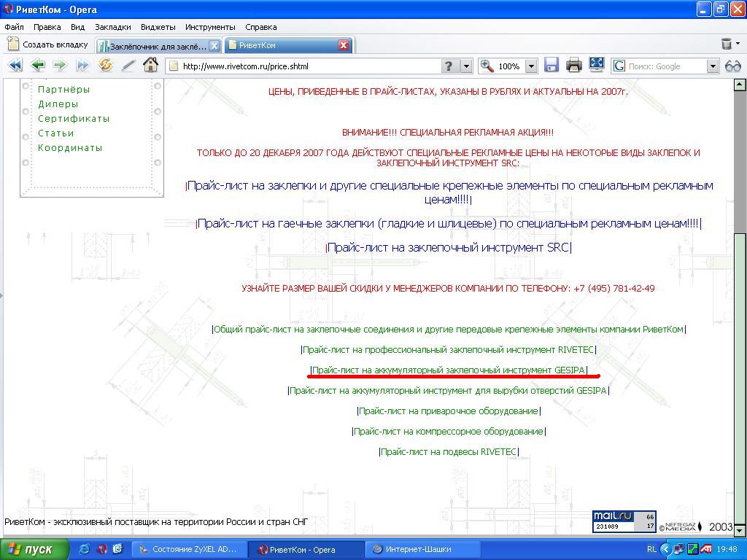Open the zoom 100% dropdown
This screenshot has width=747, height=560.
tap(531, 66)
